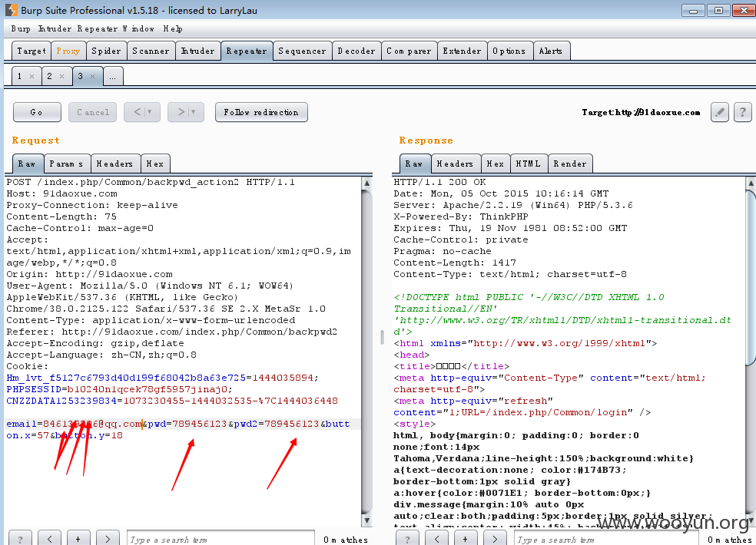Click Follow redirection button
756x545 pixels.
[x=261, y=112]
